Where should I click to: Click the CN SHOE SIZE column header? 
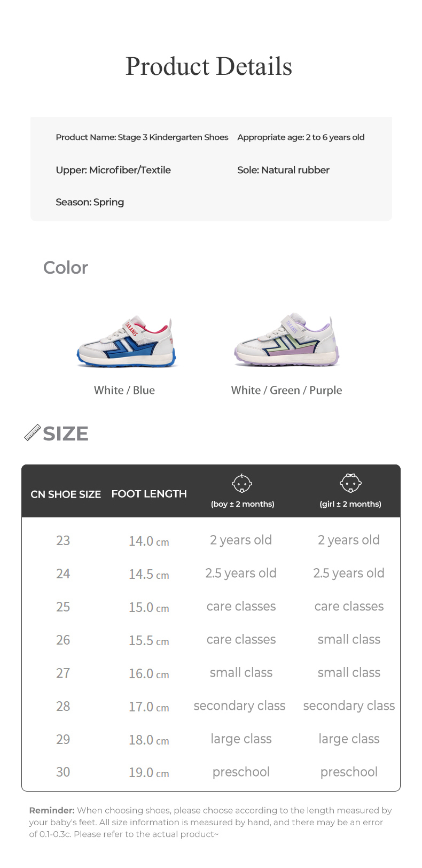coord(66,494)
